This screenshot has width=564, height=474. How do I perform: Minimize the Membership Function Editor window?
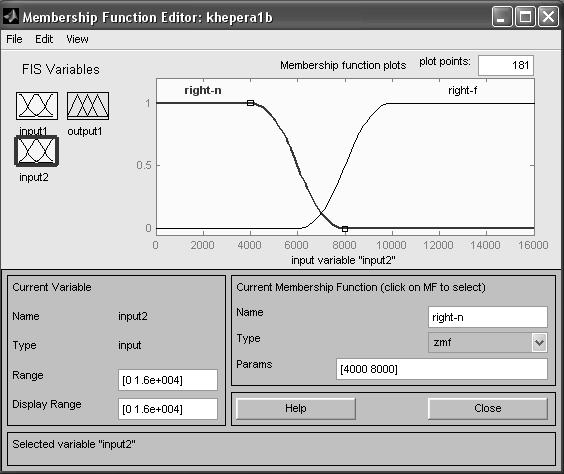502,17
